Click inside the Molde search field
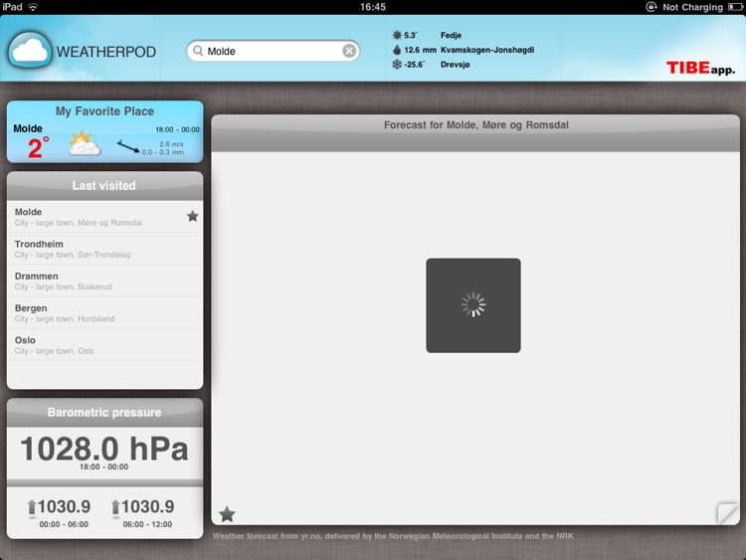The image size is (746, 560). point(273,51)
